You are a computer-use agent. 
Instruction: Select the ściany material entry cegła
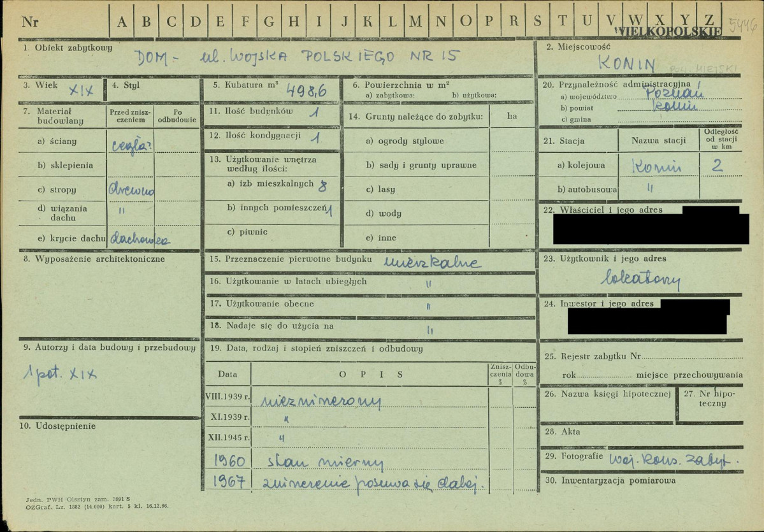click(x=130, y=146)
